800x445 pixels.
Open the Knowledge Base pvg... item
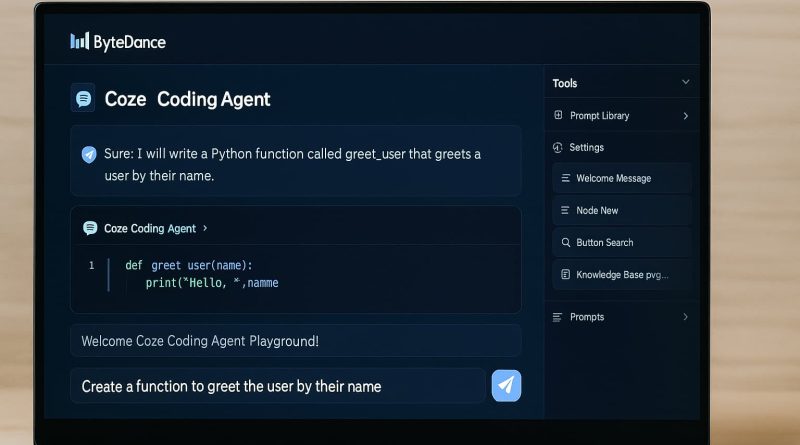(x=621, y=275)
